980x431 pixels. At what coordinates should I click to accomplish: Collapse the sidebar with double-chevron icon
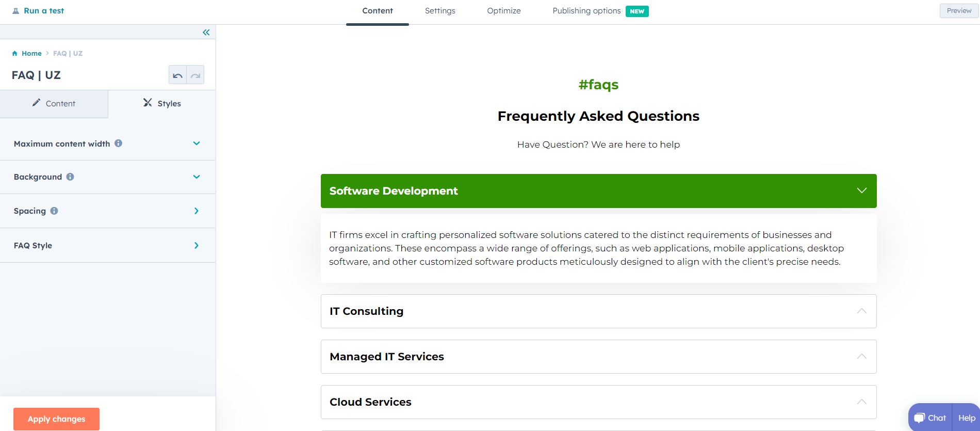click(x=206, y=33)
